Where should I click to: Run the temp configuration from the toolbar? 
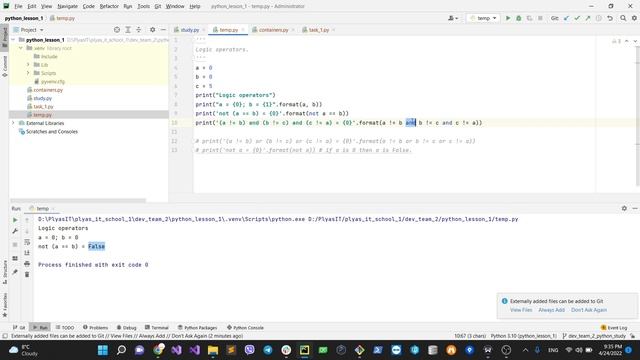[508, 18]
